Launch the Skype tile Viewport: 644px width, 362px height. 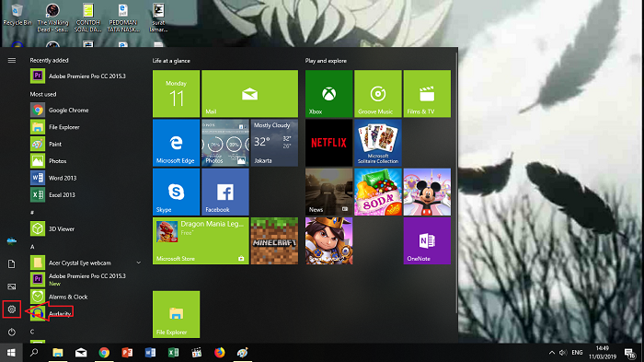(177, 192)
